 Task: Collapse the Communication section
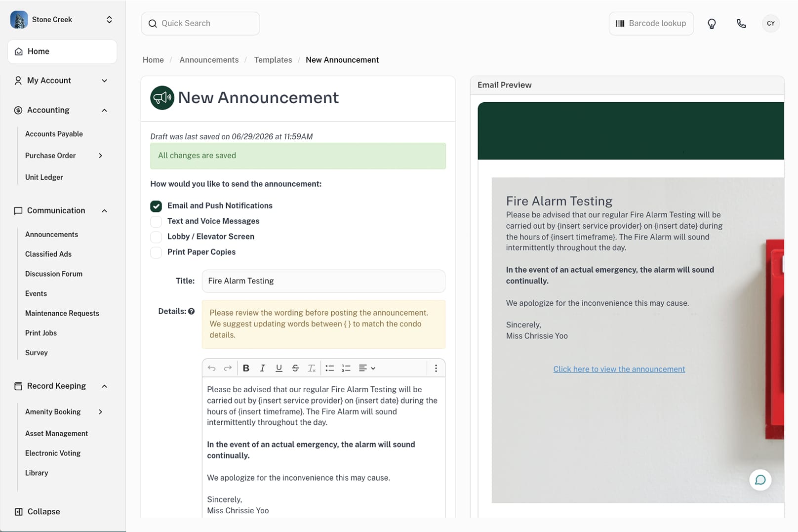[x=104, y=210]
